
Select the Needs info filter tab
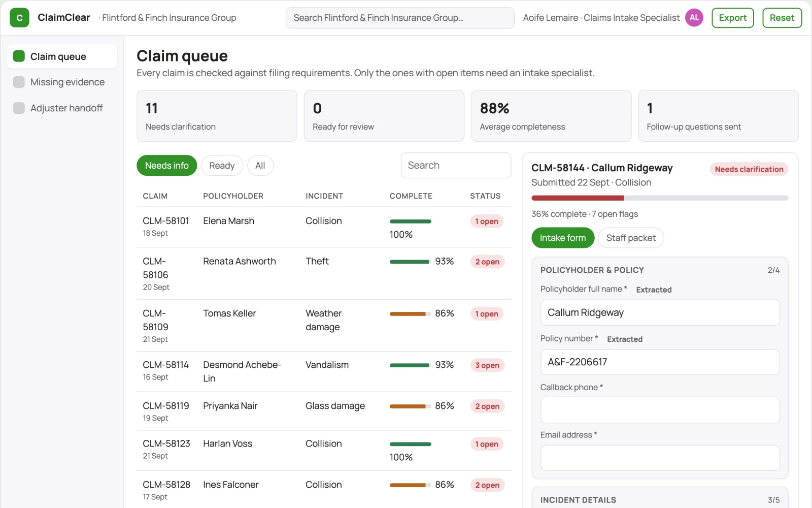[166, 166]
